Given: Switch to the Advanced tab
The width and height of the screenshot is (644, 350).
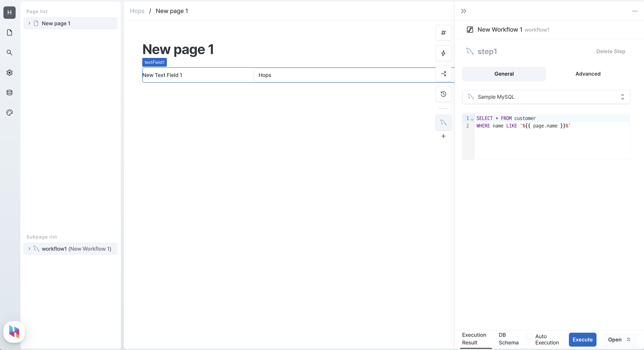Looking at the screenshot, I should 588,74.
